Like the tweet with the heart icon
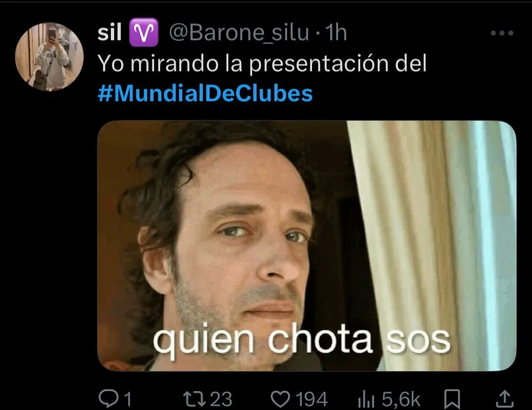 pos(280,399)
